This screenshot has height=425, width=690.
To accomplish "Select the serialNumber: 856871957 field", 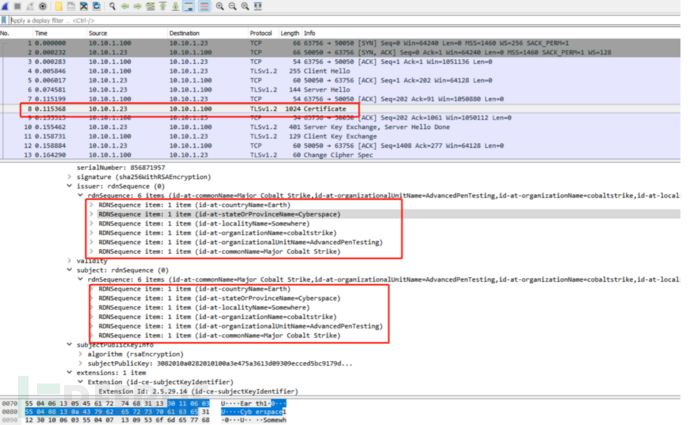I will pos(115,165).
